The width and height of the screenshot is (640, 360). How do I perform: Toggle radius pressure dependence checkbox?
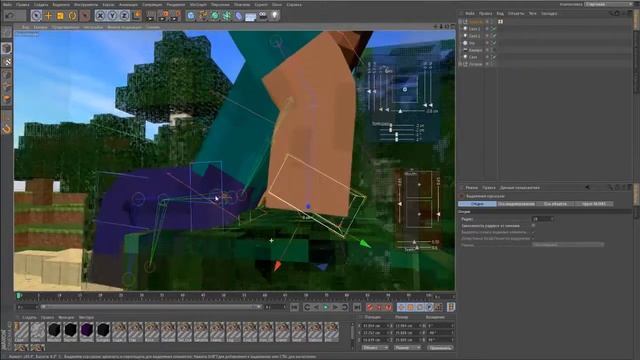533,225
